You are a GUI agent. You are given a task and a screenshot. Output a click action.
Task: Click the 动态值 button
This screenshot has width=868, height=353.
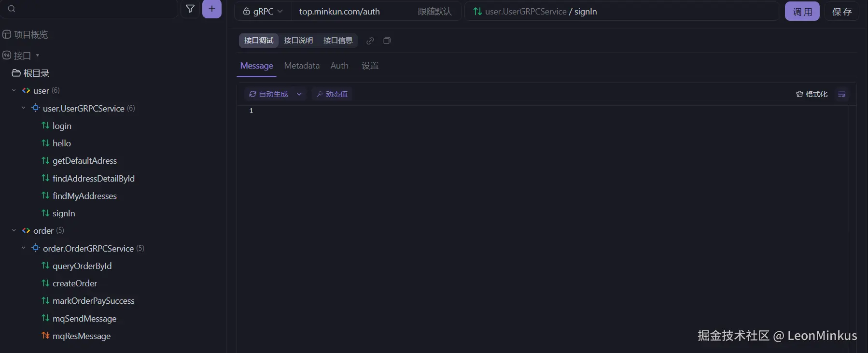click(x=332, y=94)
